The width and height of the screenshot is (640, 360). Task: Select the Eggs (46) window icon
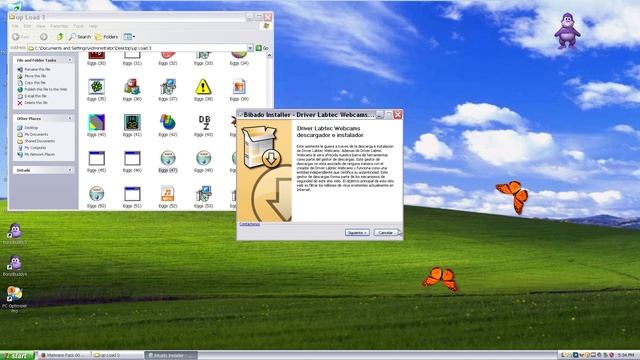coord(132,158)
